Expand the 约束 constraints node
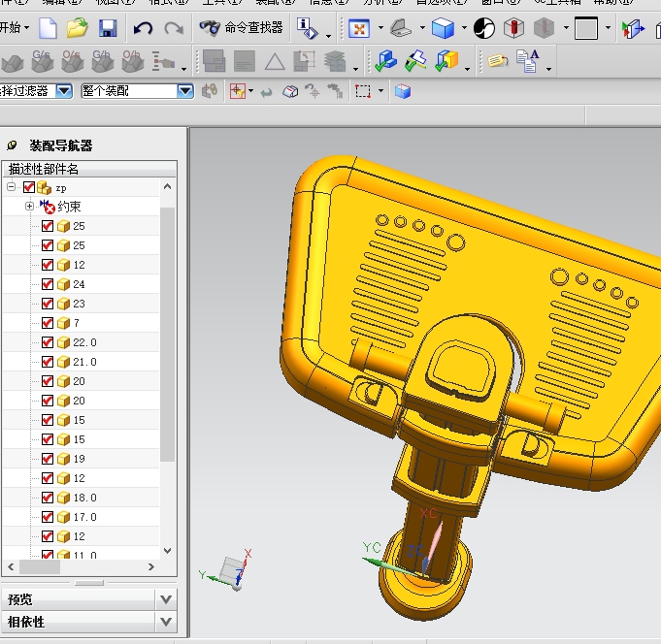Image resolution: width=661 pixels, height=644 pixels. click(x=29, y=207)
